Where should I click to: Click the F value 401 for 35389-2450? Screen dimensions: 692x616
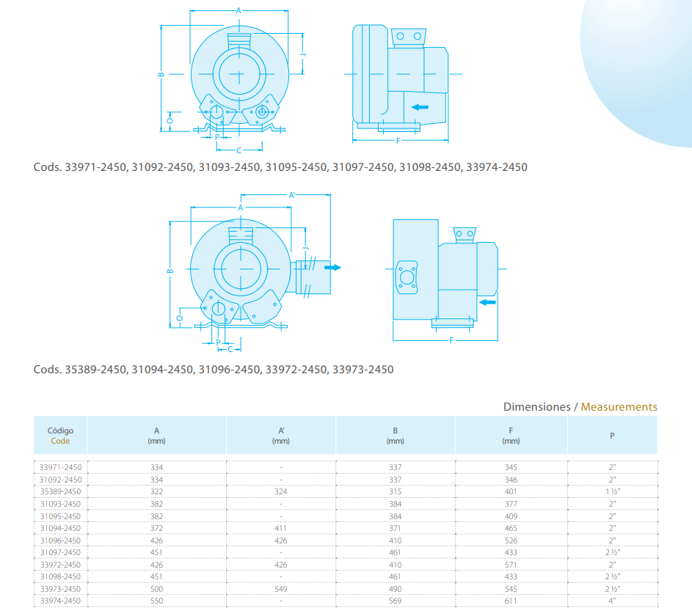point(511,491)
